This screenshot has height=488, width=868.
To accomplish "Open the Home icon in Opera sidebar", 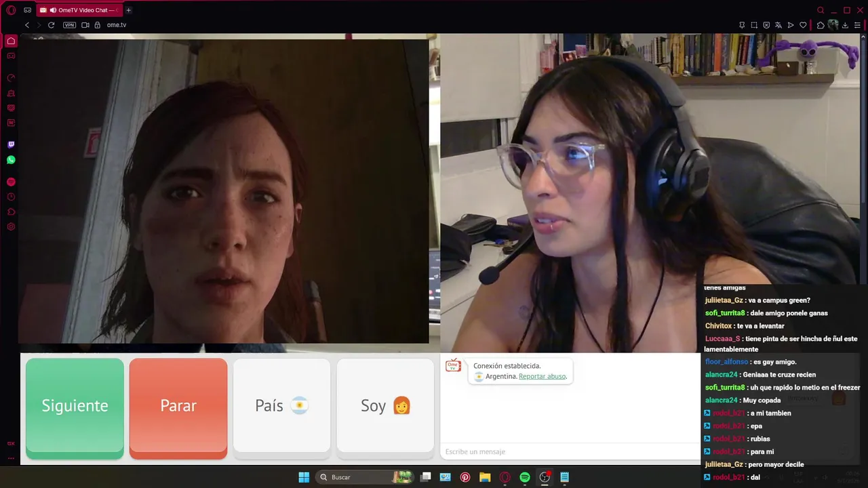I will pyautogui.click(x=11, y=41).
